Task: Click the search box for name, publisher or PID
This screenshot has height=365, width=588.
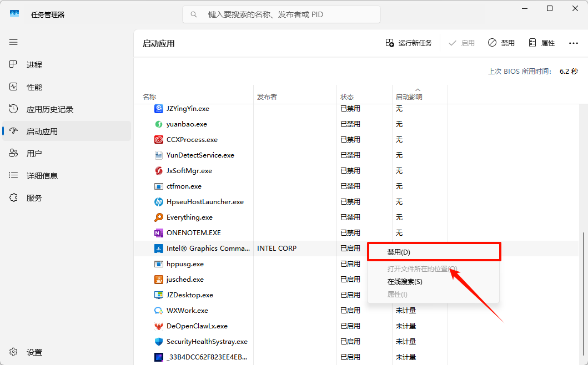Action: click(282, 14)
